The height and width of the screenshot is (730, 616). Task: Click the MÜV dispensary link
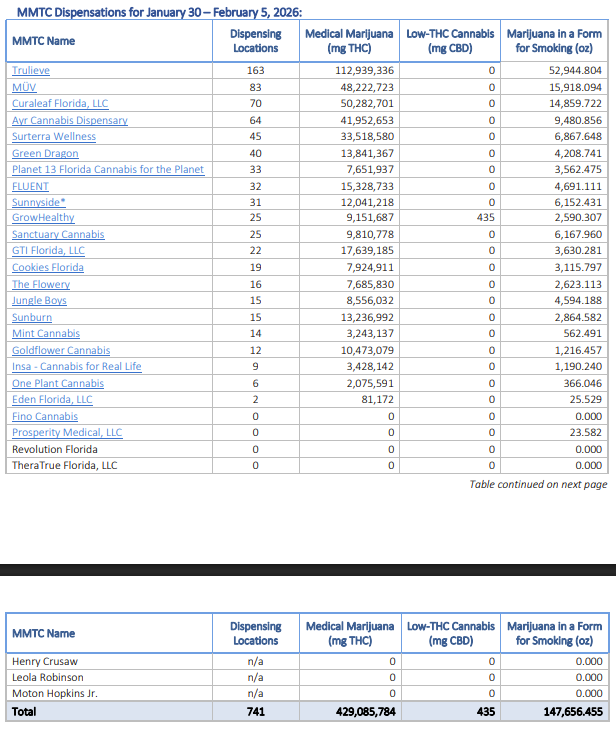(24, 87)
